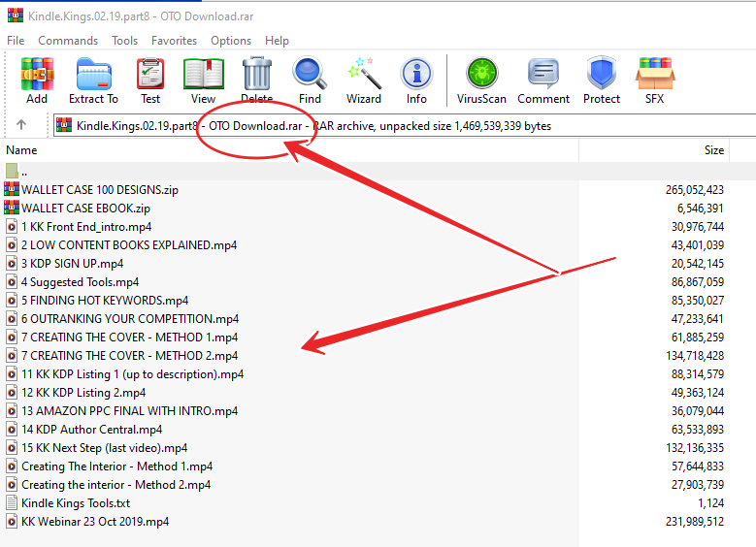Select Creating the interior - Method 2.mp4
Screen dimensions: 756x547
(116, 484)
